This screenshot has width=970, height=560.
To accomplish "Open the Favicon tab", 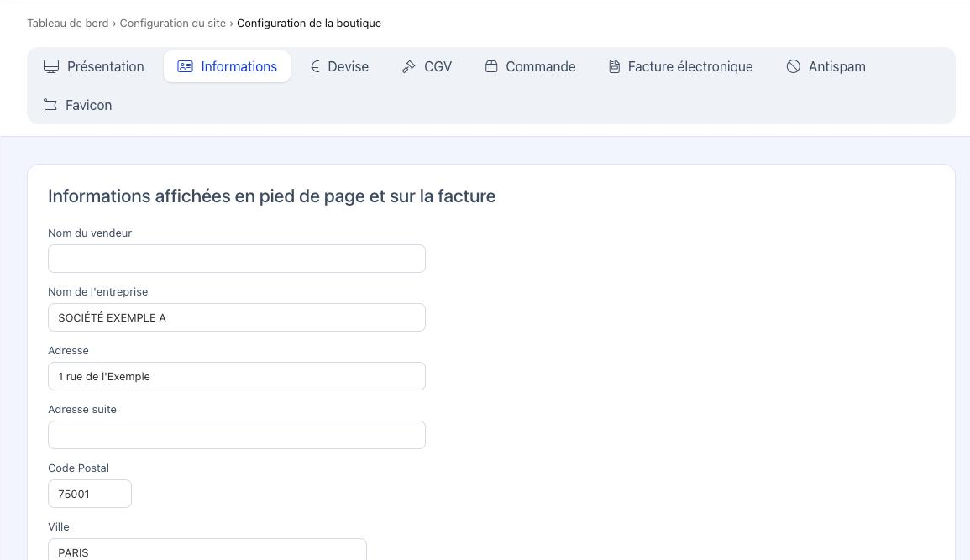I will (x=78, y=105).
